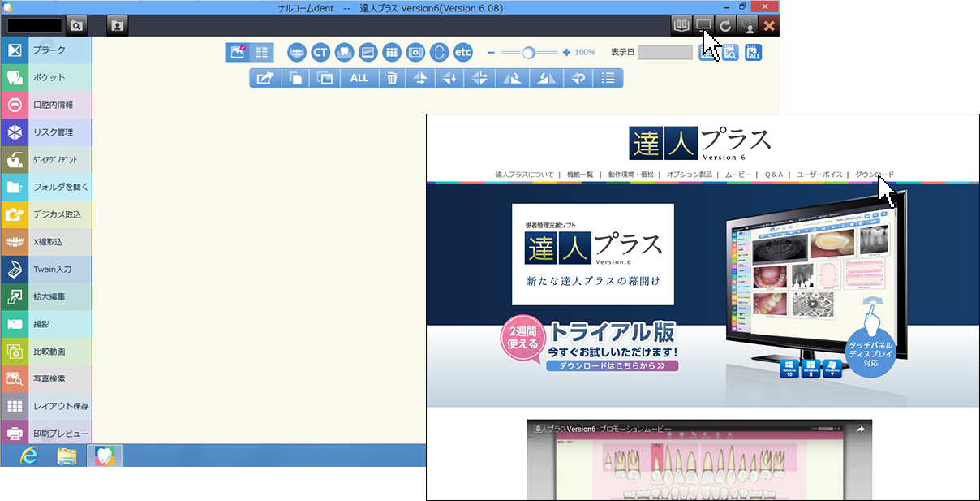This screenshot has width=980, height=501.
Task: Open 写真検索 in the sidebar
Action: click(46, 378)
